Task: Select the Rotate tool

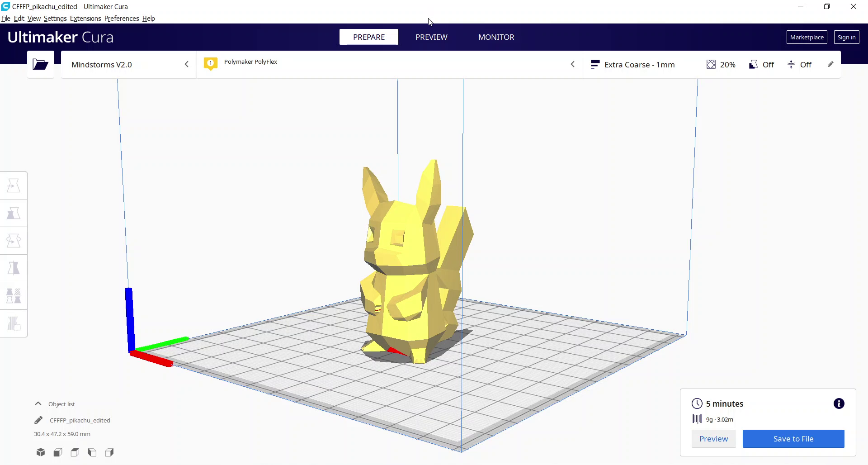Action: pos(14,241)
